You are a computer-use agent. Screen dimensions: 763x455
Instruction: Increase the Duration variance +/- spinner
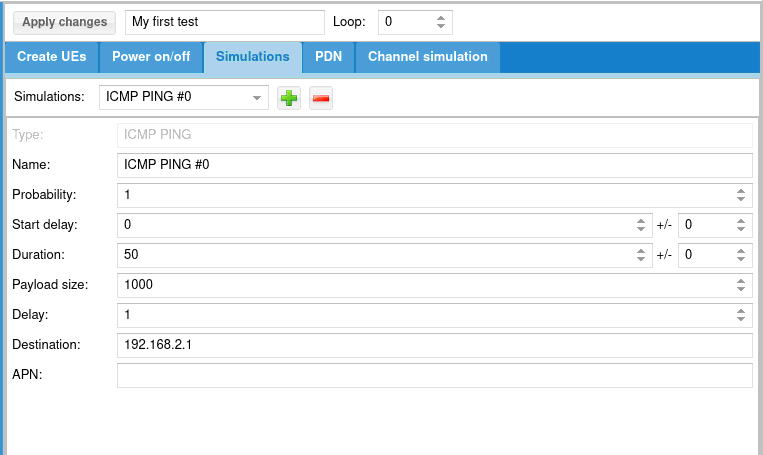(x=741, y=250)
